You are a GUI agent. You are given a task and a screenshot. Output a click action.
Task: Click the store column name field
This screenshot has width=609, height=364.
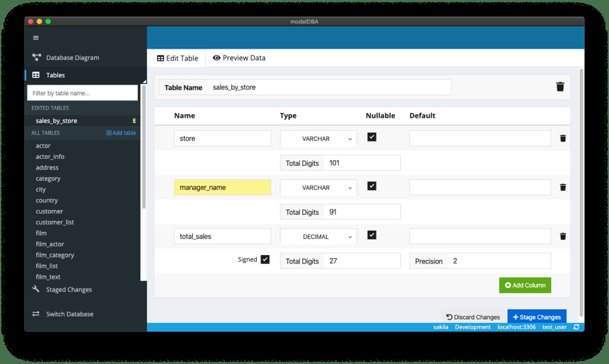coord(222,139)
